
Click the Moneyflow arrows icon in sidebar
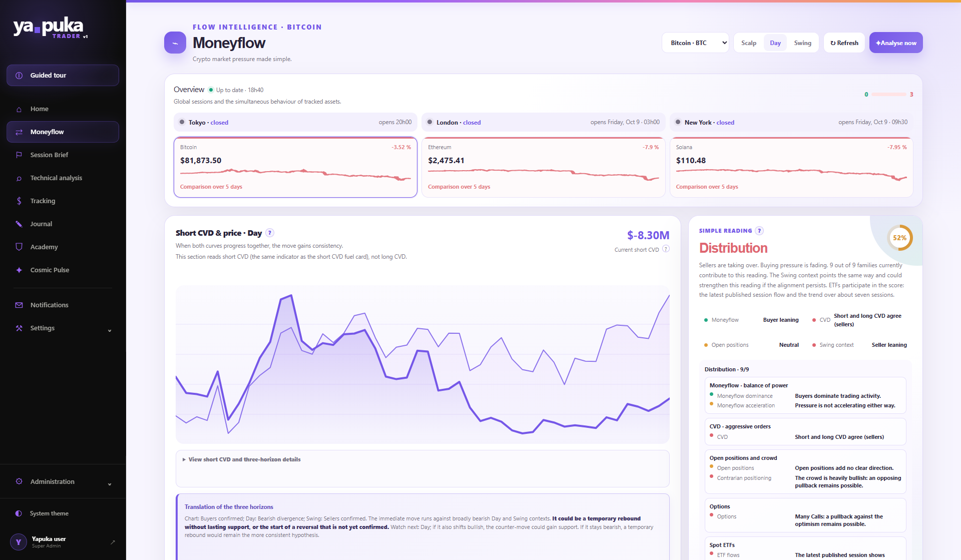[19, 132]
